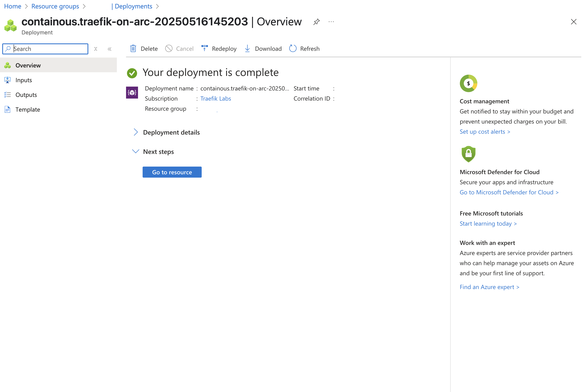Close the deployment overview blade

574,22
